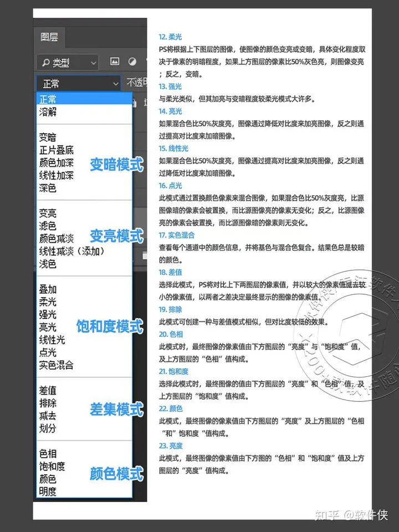The height and width of the screenshot is (532, 399).
Task: Click the 14. 亮光 heading
Action: point(170,111)
